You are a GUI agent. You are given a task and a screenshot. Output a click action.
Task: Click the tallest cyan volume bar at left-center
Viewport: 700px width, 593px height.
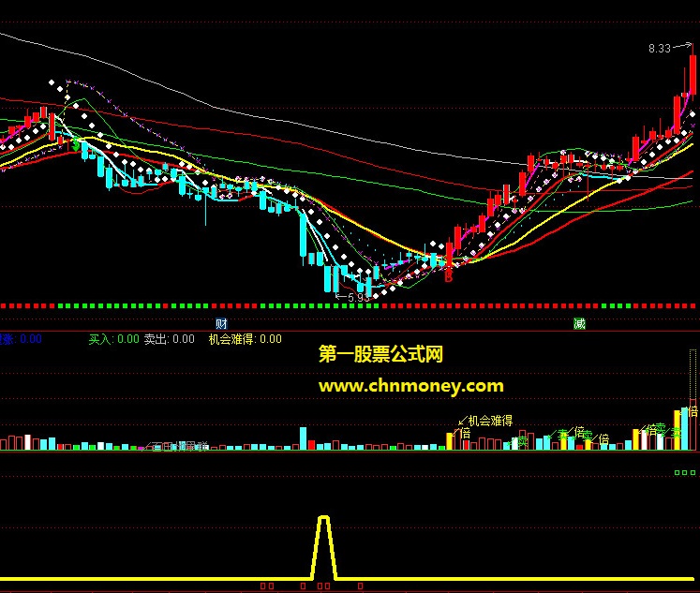pyautogui.click(x=303, y=438)
